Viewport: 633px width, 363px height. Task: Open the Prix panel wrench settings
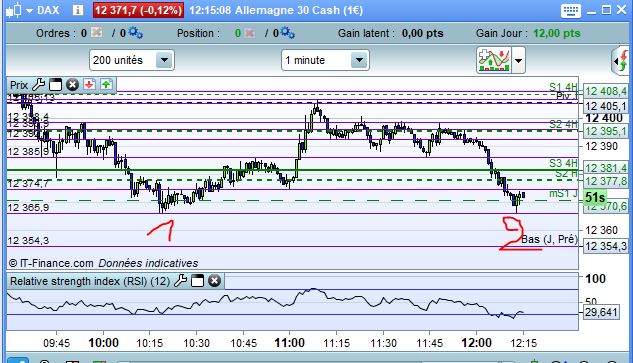coord(38,85)
